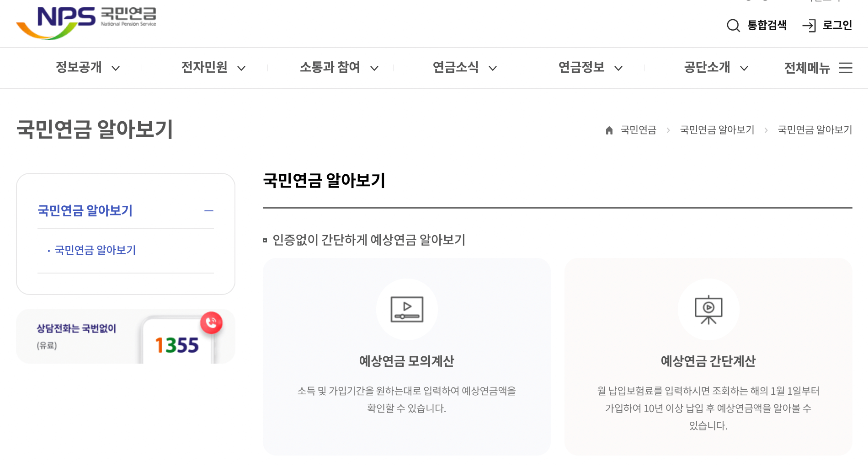Select 국민연금 알아보기 in the sidebar submenu
This screenshot has width=868, height=467.
95,250
